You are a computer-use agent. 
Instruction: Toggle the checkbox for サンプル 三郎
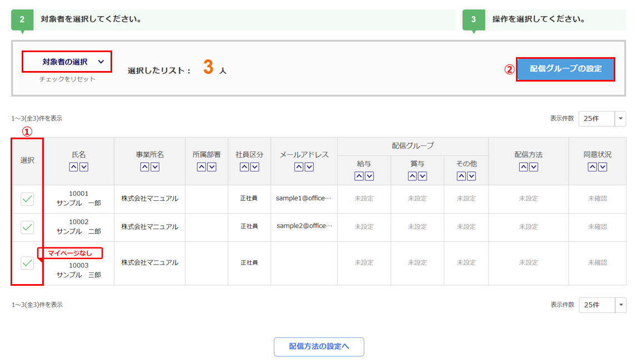point(27,264)
